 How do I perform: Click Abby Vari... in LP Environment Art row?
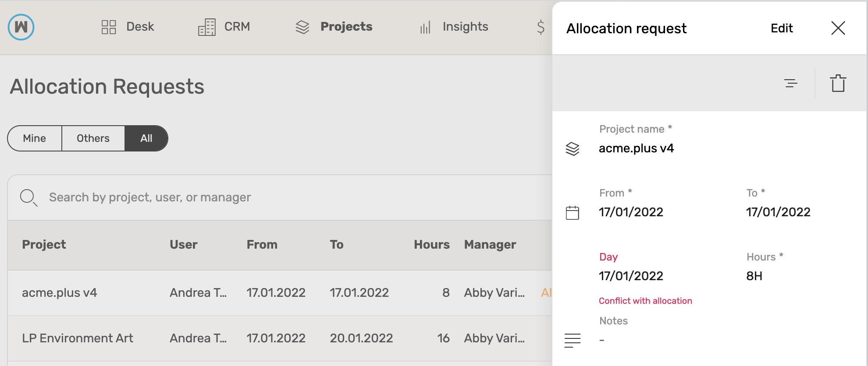494,338
